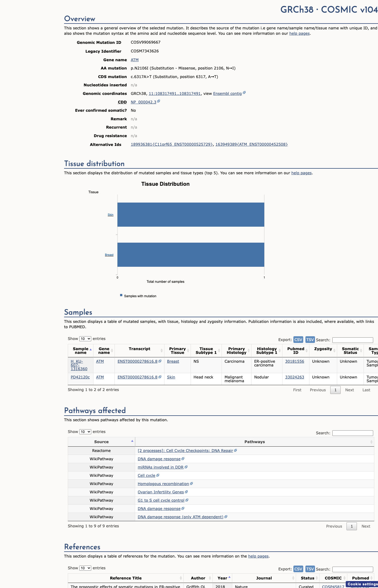Open alternative ID 163949389 ATM link
The width and height of the screenshot is (378, 588).
pos(251,144)
